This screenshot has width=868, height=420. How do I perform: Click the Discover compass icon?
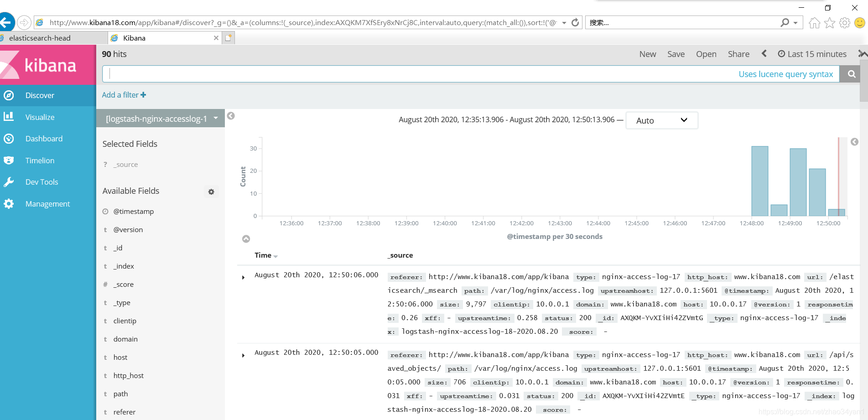[9, 95]
